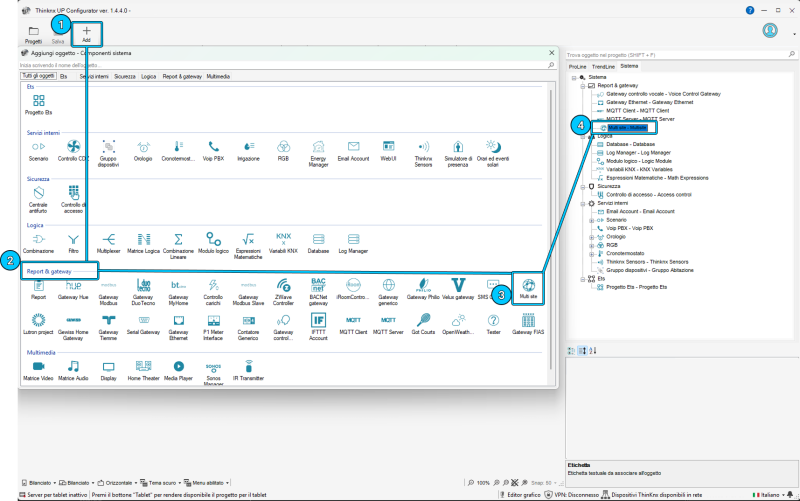Viewport: 800px width, 501px height.
Task: Select the OpenWeather object icon
Action: [x=458, y=324]
